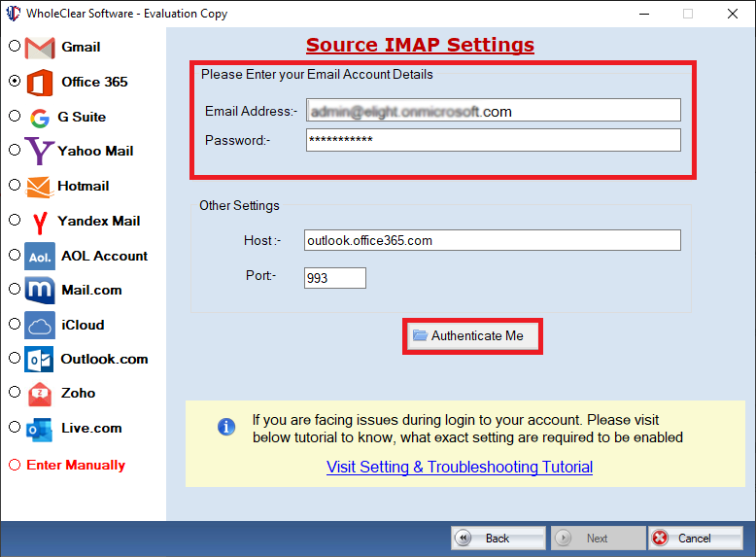Cancel the wizard

coord(695,538)
